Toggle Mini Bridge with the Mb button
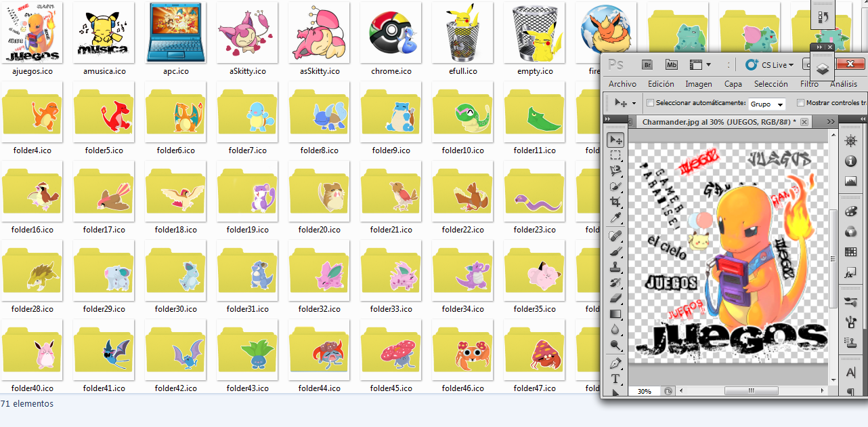Image resolution: width=868 pixels, height=427 pixels. pyautogui.click(x=671, y=65)
